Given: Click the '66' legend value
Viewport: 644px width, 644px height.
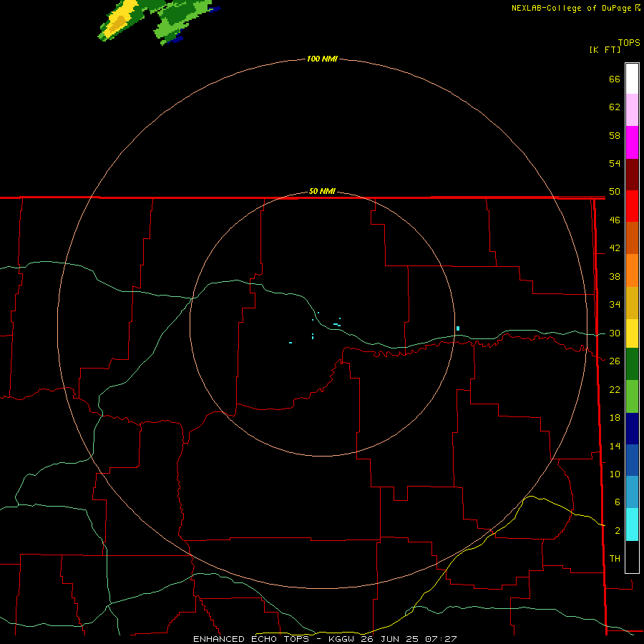Looking at the screenshot, I should click(x=615, y=79).
